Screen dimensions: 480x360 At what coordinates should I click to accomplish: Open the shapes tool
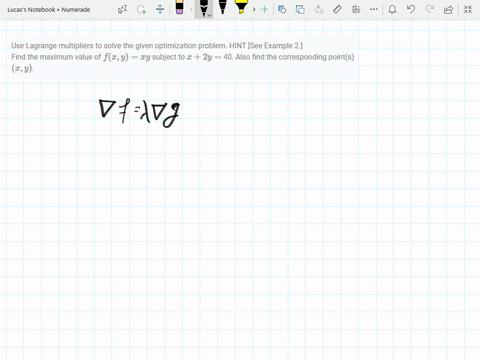282,9
